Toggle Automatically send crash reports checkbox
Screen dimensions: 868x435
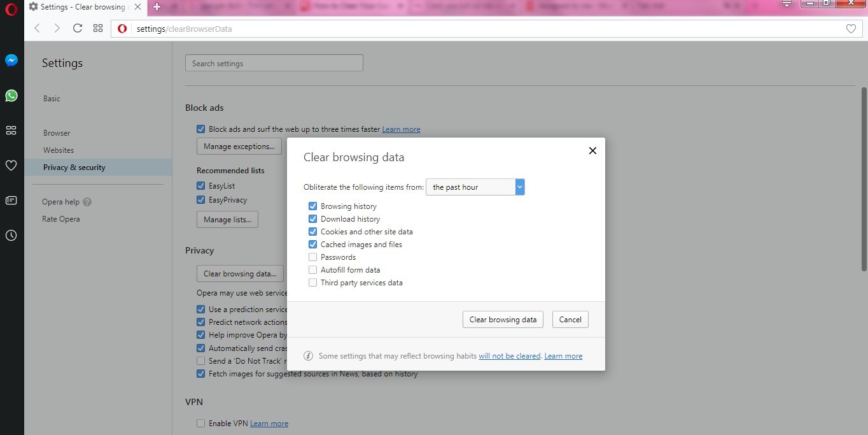(201, 348)
